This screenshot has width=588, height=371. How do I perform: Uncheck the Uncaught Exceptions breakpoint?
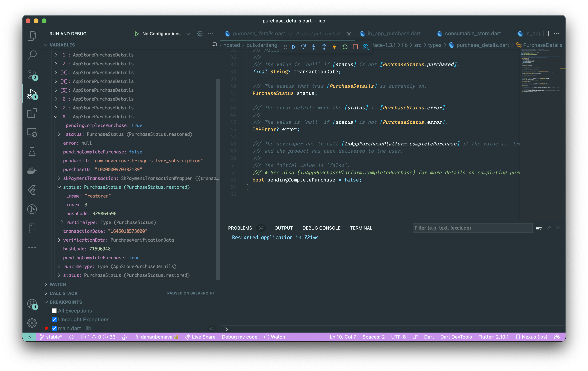tap(54, 320)
